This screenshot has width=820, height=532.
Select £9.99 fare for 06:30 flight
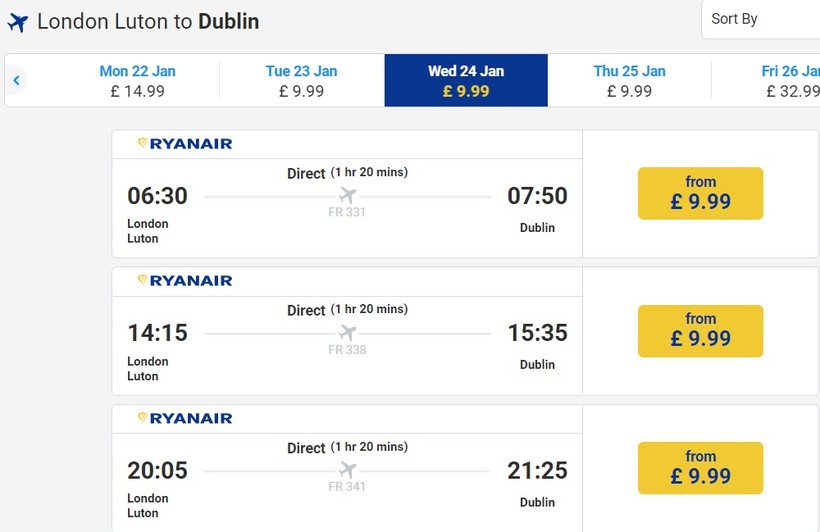click(700, 193)
